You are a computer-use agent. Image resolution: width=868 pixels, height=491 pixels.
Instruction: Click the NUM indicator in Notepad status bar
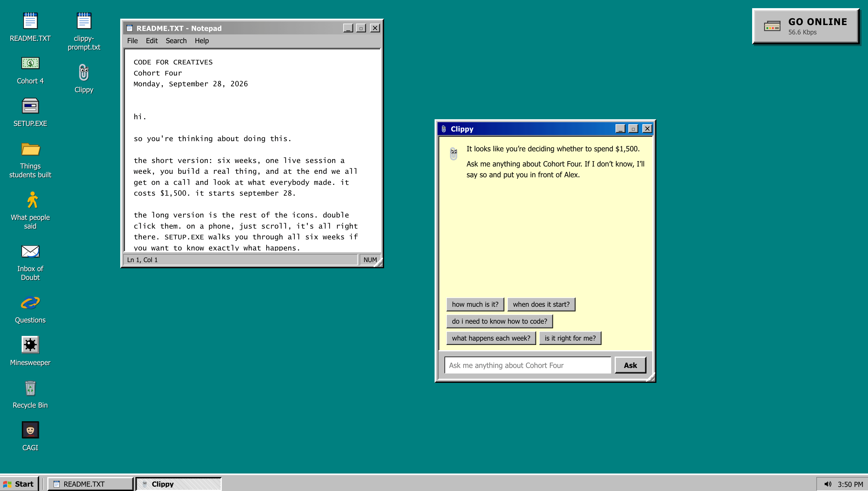[370, 260]
